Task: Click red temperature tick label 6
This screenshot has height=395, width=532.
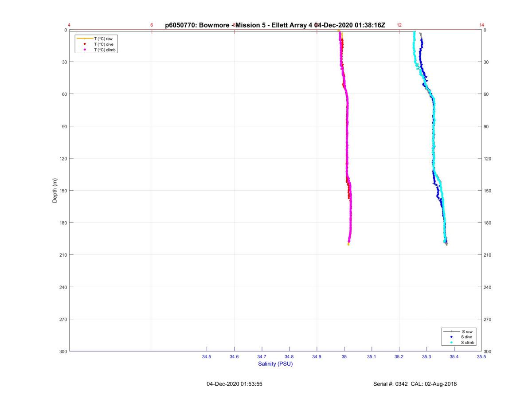Action: (x=152, y=25)
